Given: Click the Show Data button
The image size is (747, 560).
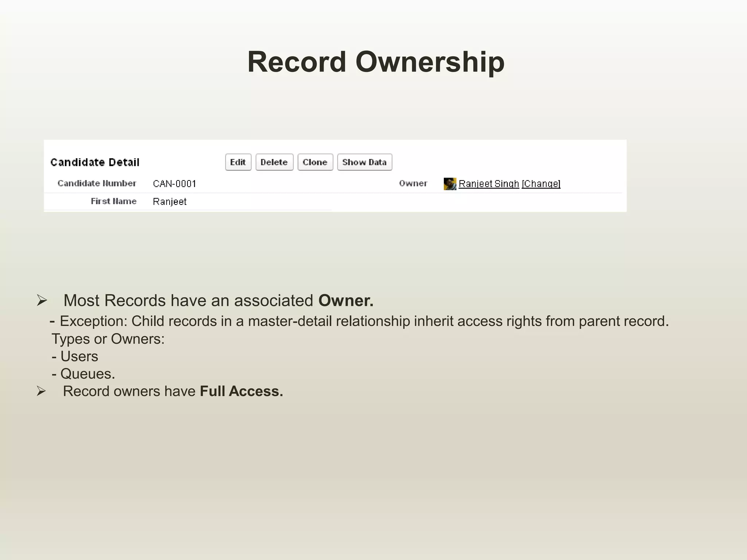Looking at the screenshot, I should click(364, 162).
